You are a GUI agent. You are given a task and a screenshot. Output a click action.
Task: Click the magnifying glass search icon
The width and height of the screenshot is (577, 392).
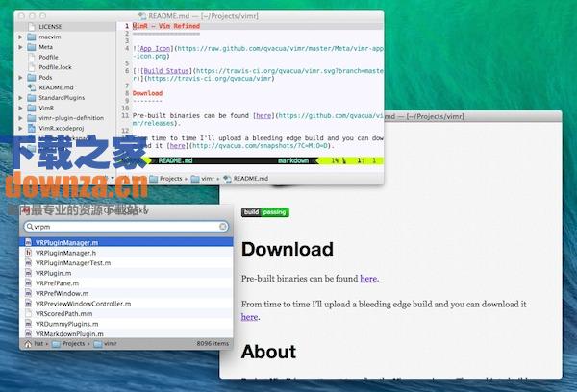(29, 227)
